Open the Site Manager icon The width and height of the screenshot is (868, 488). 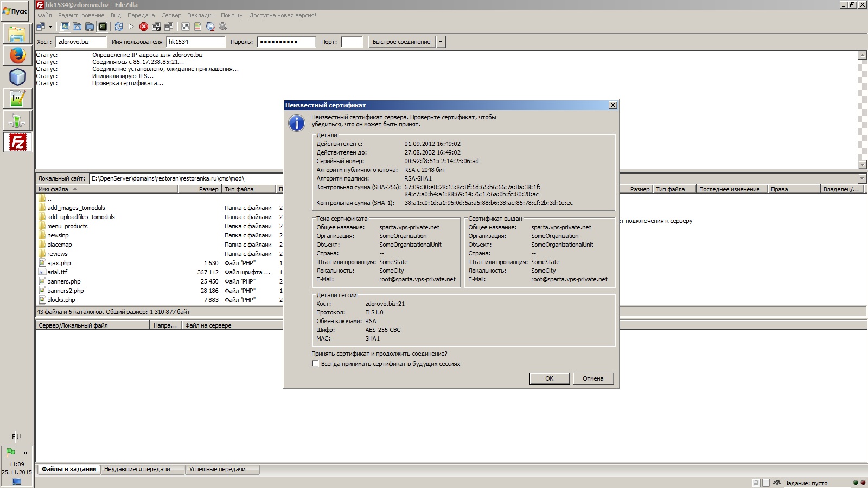pos(41,27)
